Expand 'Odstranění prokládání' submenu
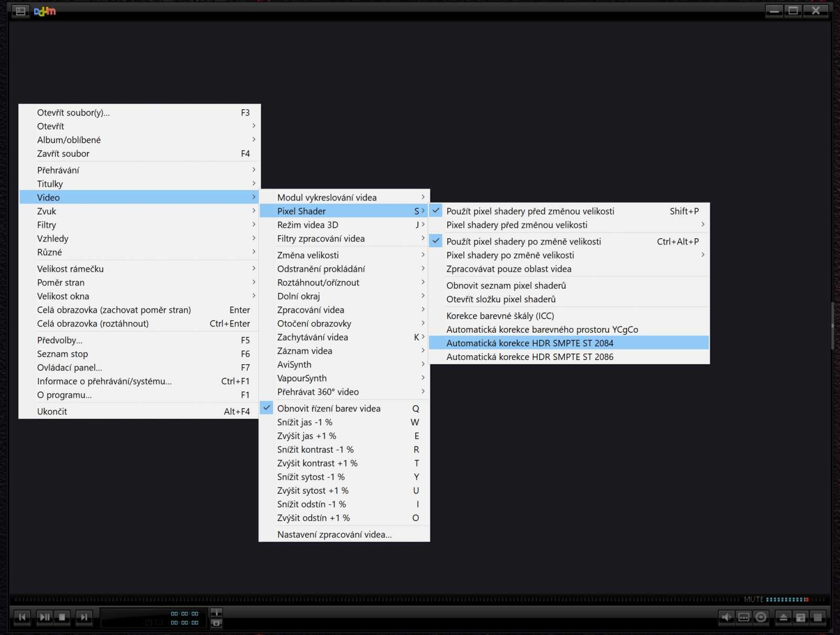 coord(344,269)
